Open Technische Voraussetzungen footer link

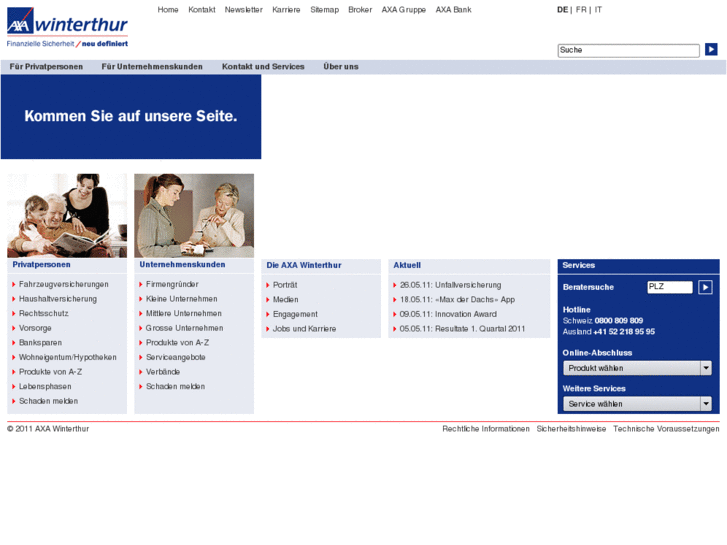[x=666, y=429]
